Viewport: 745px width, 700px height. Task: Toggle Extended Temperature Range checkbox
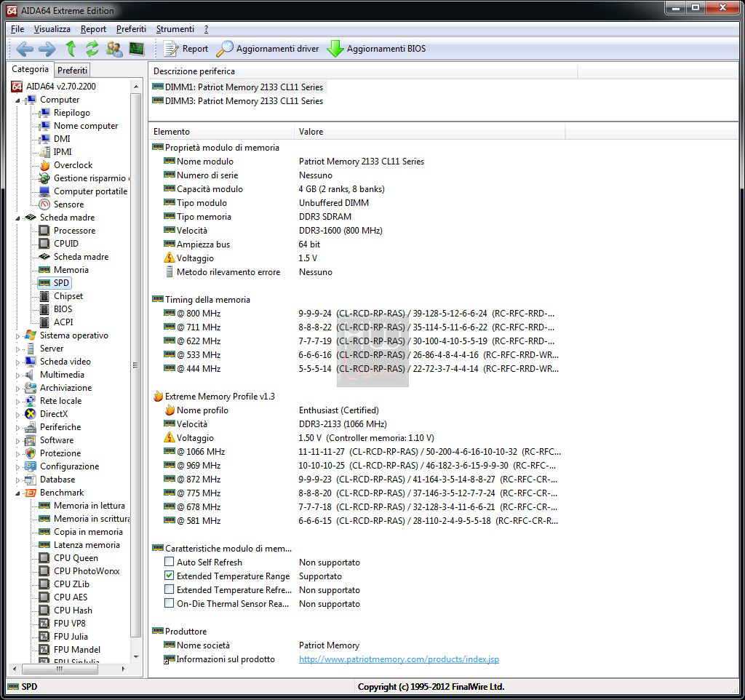pyautogui.click(x=169, y=576)
